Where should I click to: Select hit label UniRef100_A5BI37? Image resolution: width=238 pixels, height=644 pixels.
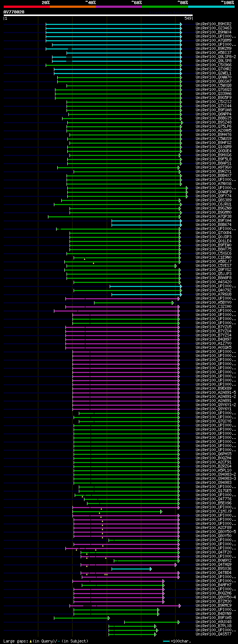(213, 53)
